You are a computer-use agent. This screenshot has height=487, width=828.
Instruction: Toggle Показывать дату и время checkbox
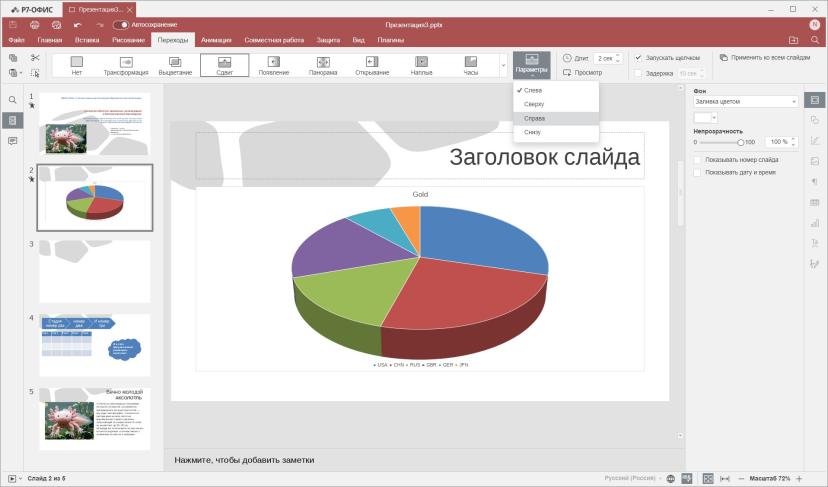697,173
